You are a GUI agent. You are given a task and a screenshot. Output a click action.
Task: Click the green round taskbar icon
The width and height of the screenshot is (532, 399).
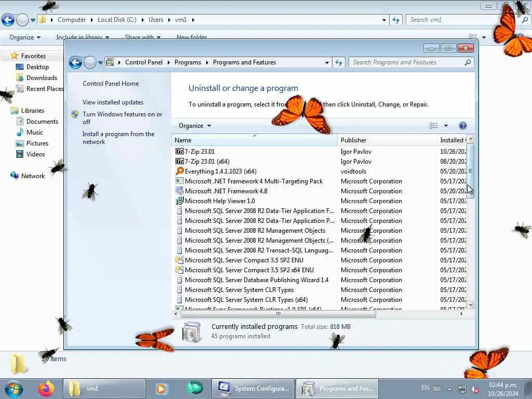point(195,388)
